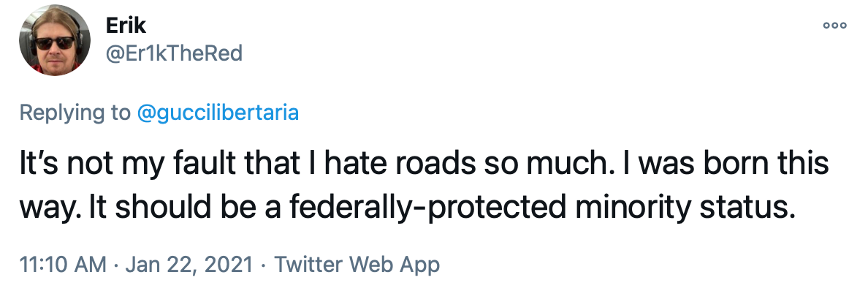868x291 pixels.
Task: Open the three-dot more options menu
Action: [834, 26]
